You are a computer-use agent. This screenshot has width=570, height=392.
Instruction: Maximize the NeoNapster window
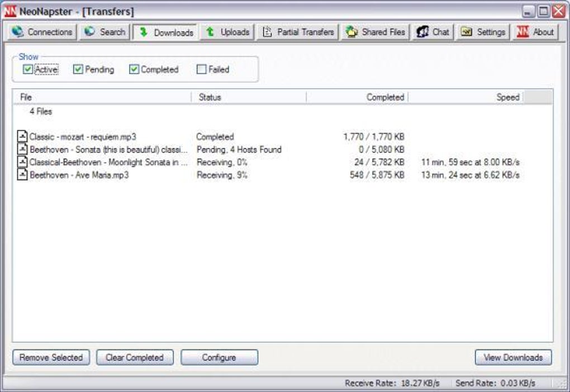tap(544, 11)
